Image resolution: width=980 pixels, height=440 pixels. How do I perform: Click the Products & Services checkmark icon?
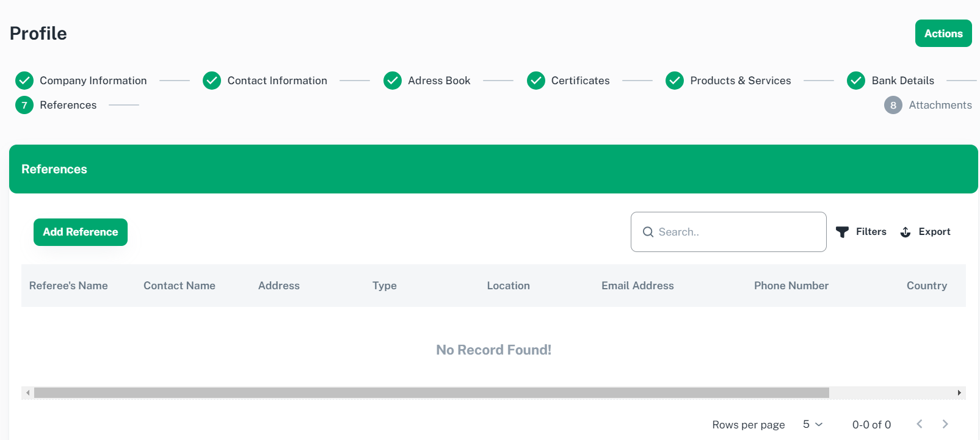pos(675,81)
